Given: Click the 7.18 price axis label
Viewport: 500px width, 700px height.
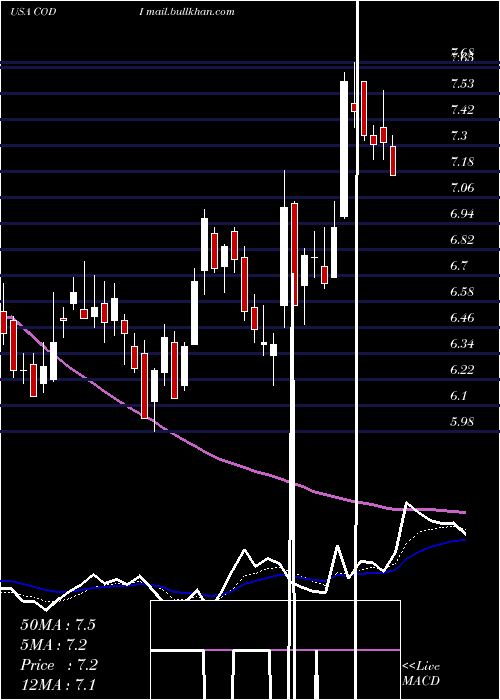Looking at the screenshot, I should [462, 162].
